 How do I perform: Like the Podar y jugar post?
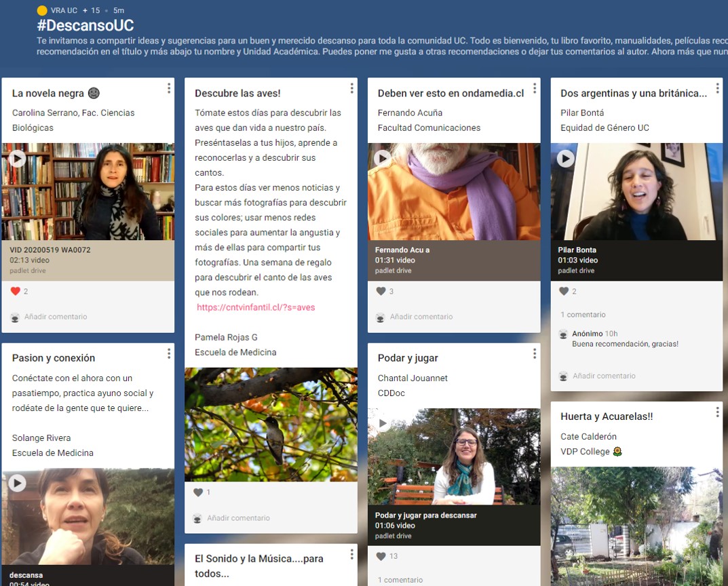point(381,556)
